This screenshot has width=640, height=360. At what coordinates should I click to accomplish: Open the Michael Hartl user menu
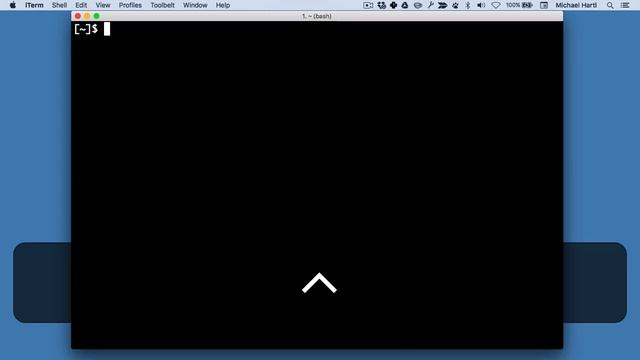(x=576, y=5)
